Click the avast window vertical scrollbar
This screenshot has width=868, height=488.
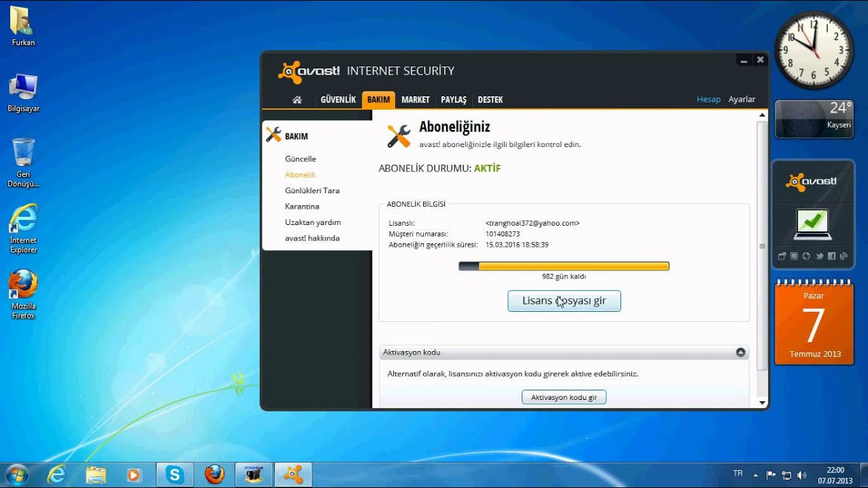(762, 246)
